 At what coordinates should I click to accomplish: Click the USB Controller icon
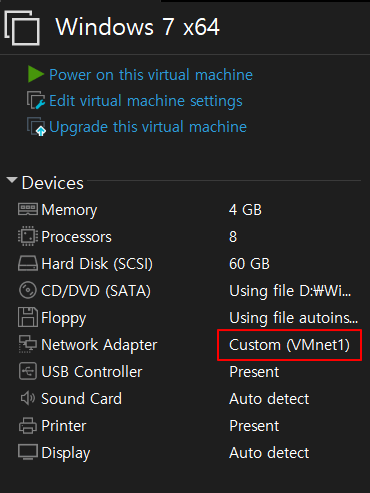28,371
